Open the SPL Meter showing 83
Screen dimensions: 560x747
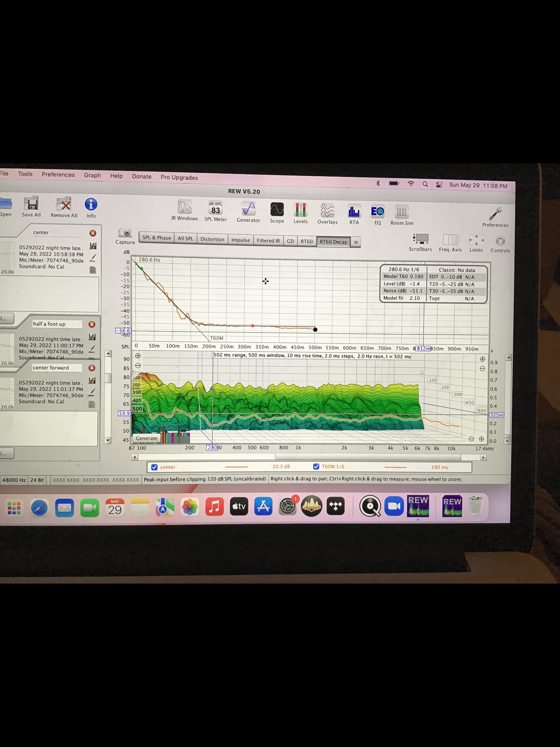click(215, 208)
